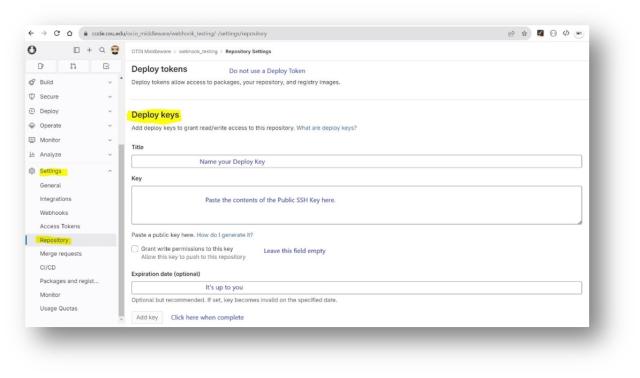Select Repository under Settings
Image resolution: width=640 pixels, height=378 pixels.
click(x=54, y=240)
